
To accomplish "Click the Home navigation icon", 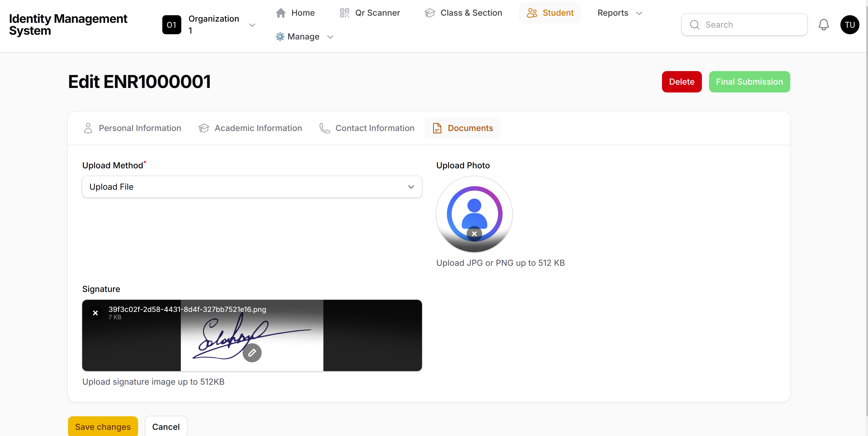I will point(280,13).
